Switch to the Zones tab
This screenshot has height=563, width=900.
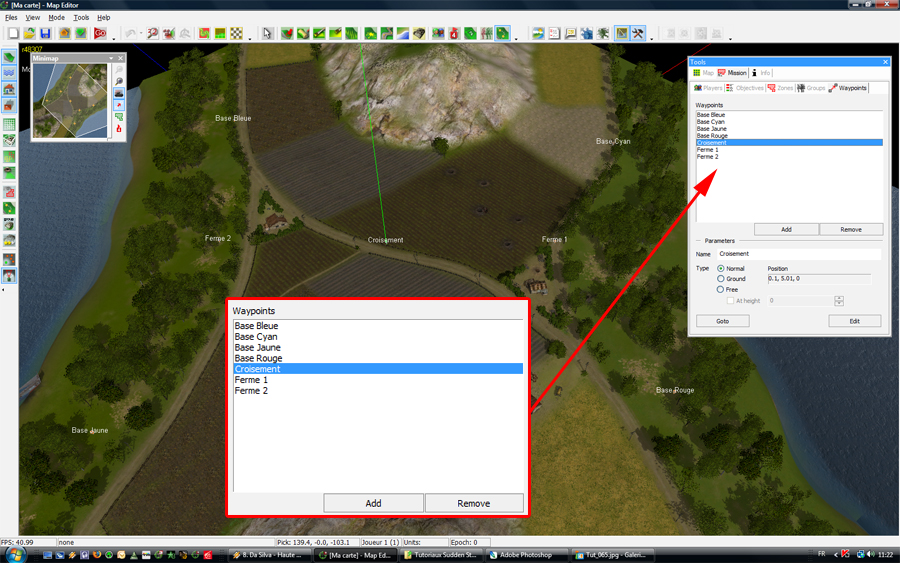[x=780, y=88]
